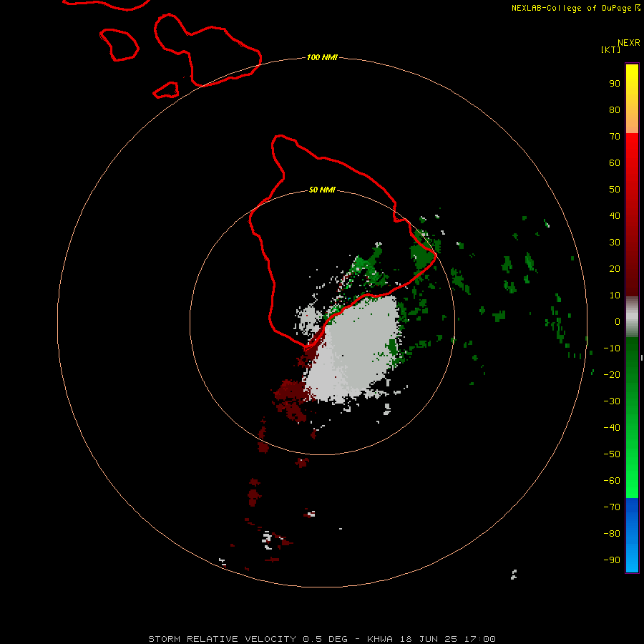Select the -90 value on velocity scale
The width and height of the screenshot is (644, 644).
pyautogui.click(x=612, y=560)
